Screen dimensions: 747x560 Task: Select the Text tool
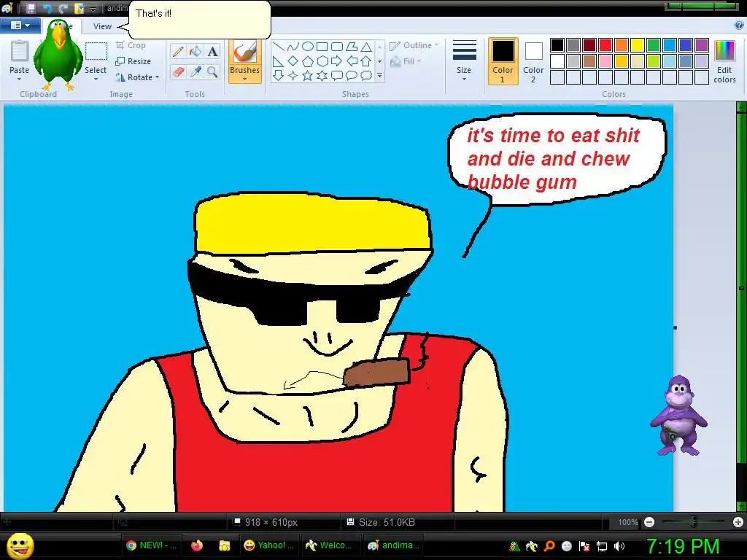coord(212,52)
